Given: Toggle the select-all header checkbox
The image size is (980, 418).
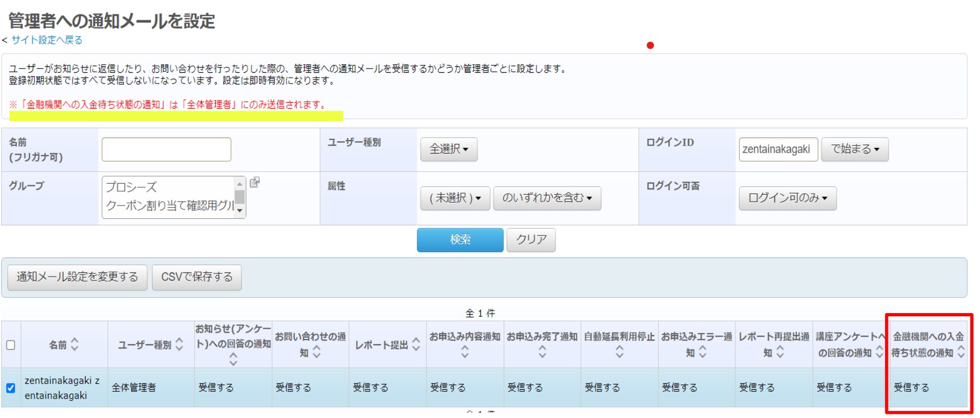Looking at the screenshot, I should pos(11,345).
